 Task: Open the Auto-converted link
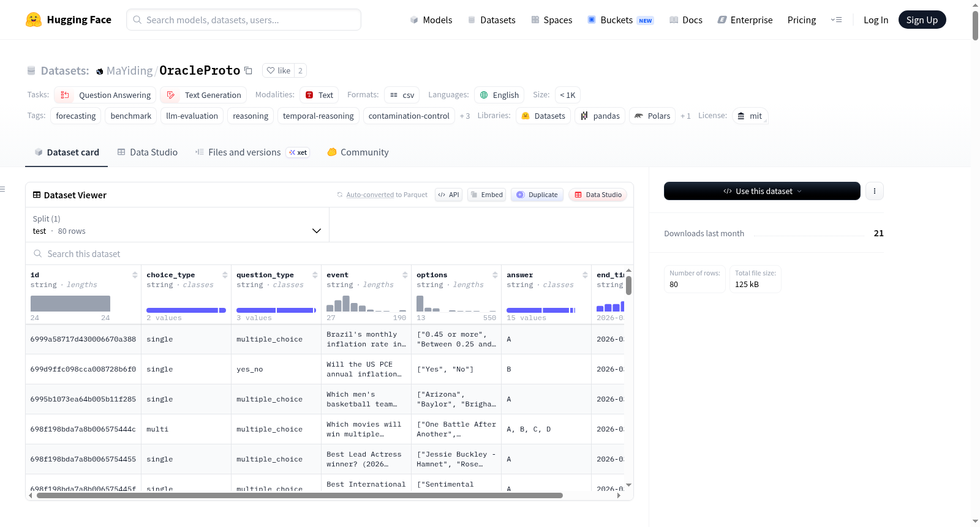[370, 195]
